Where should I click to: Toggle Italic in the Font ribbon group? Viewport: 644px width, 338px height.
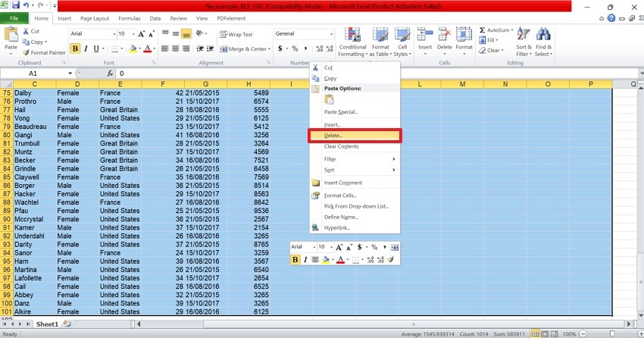(86, 49)
